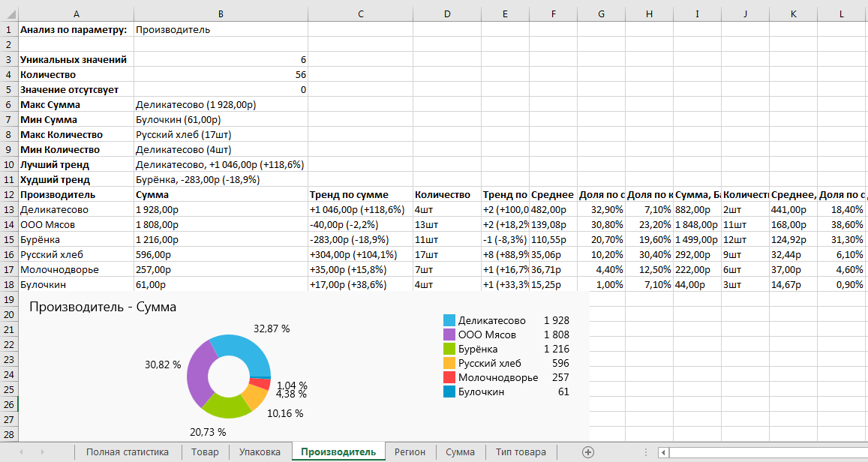Click next sheet navigation arrow

(42, 452)
